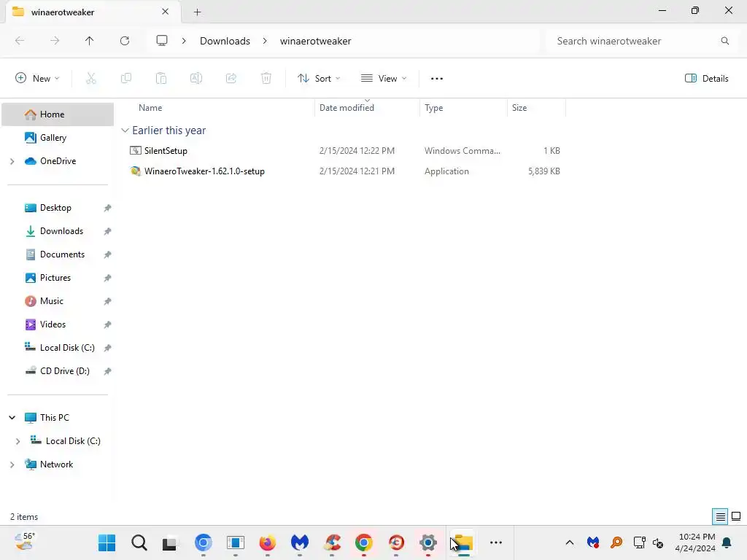The width and height of the screenshot is (747, 560).
Task: Open Settings gear from the taskbar
Action: 427,542
